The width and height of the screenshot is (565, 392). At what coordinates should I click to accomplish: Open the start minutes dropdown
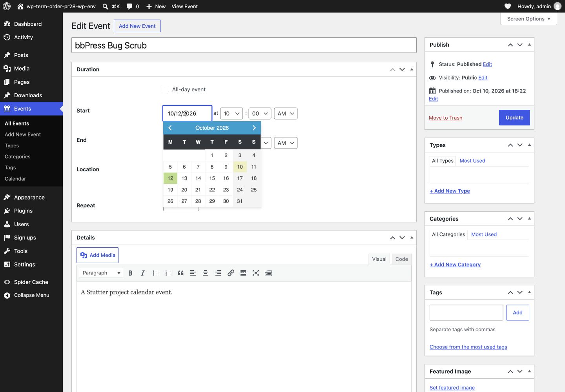(x=260, y=113)
